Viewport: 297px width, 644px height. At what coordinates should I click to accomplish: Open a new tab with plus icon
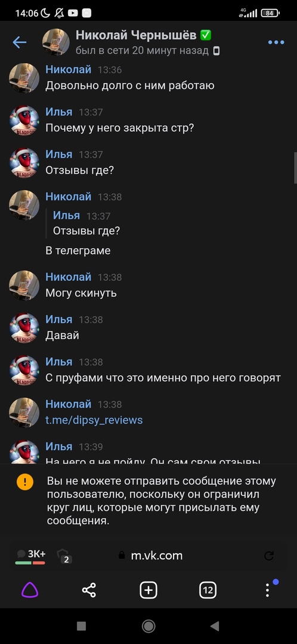point(148,590)
